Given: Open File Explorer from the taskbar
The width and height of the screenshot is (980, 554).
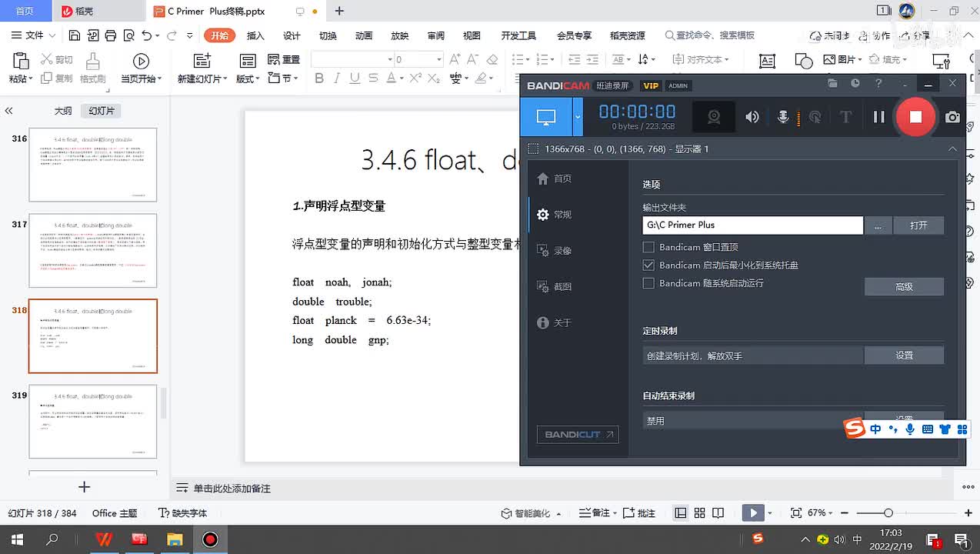Looking at the screenshot, I should [x=175, y=539].
